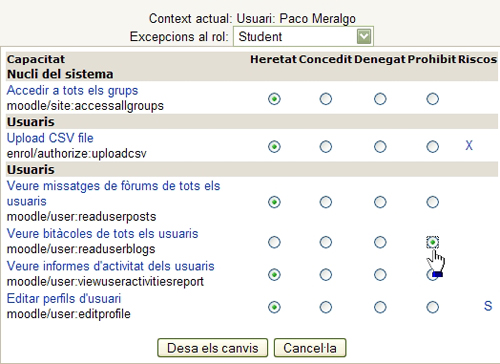The height and width of the screenshot is (364, 500).
Task: Select Concedit for Accedir a tots els grups
Action: point(326,99)
